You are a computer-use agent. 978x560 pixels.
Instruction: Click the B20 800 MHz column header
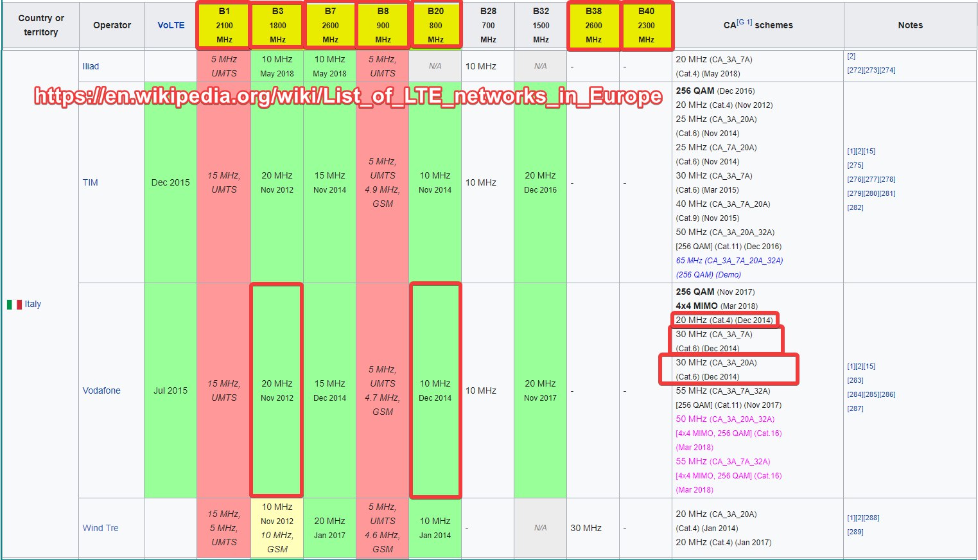435,25
